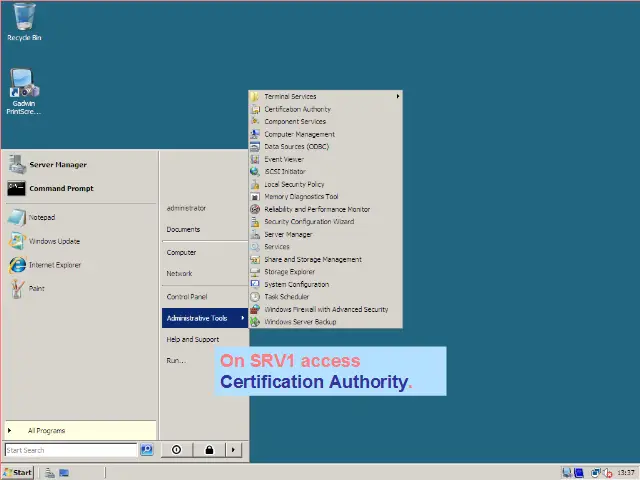
Task: Click the network status icon in system tray
Action: [596, 473]
